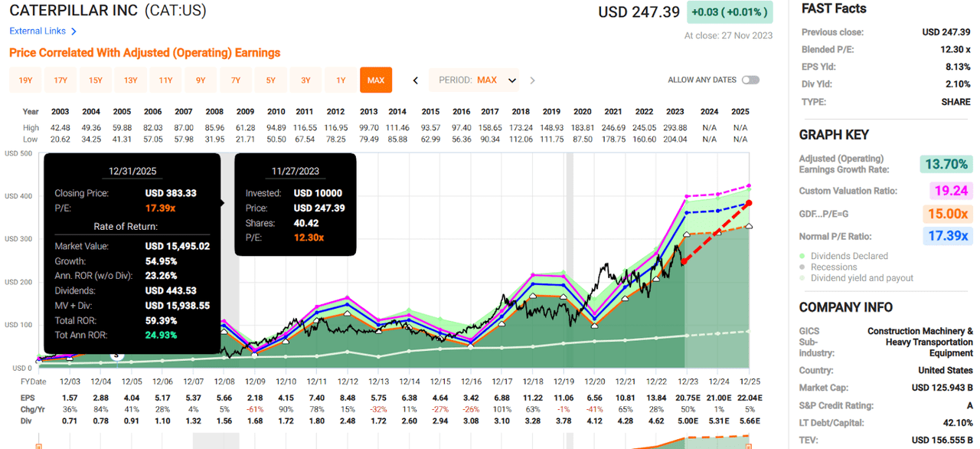Click the +0.03 (+0.01%) price change badge

pos(730,12)
